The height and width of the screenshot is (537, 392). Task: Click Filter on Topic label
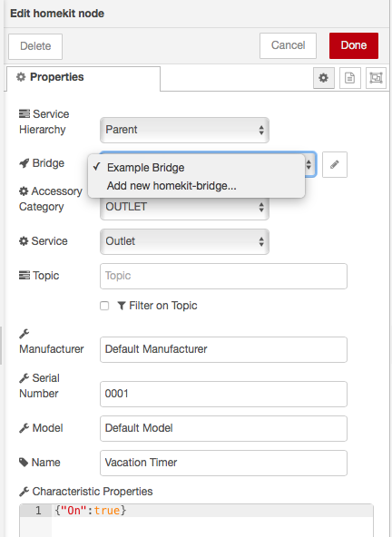163,306
